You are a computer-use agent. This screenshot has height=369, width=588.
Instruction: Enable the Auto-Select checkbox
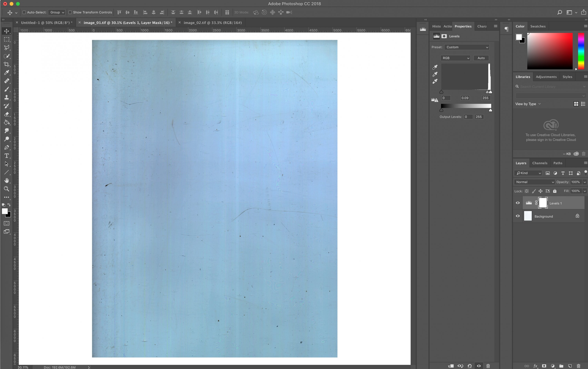point(24,12)
